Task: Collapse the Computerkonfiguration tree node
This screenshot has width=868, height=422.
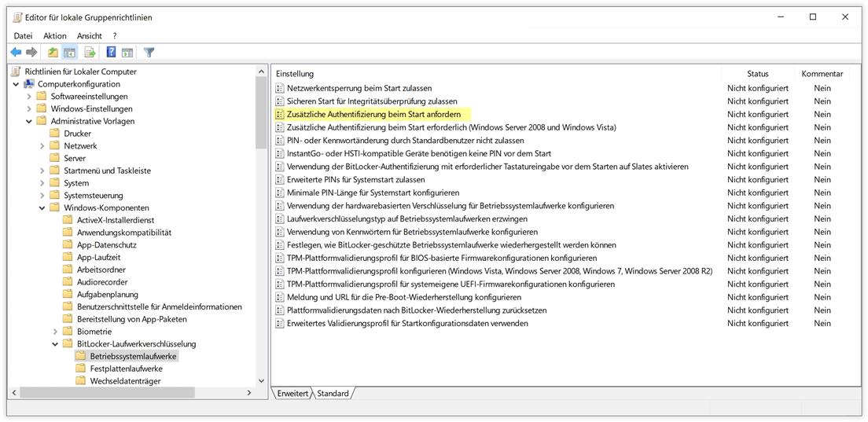Action: 16,84
